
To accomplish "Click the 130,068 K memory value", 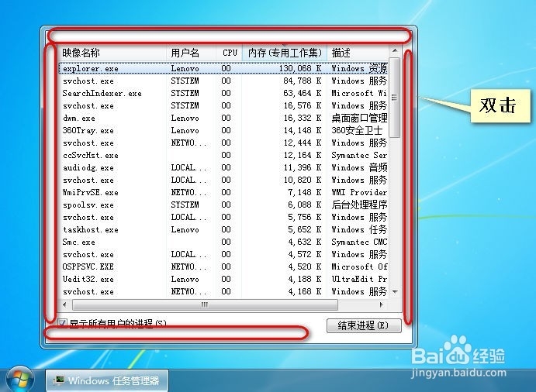I will [300, 68].
